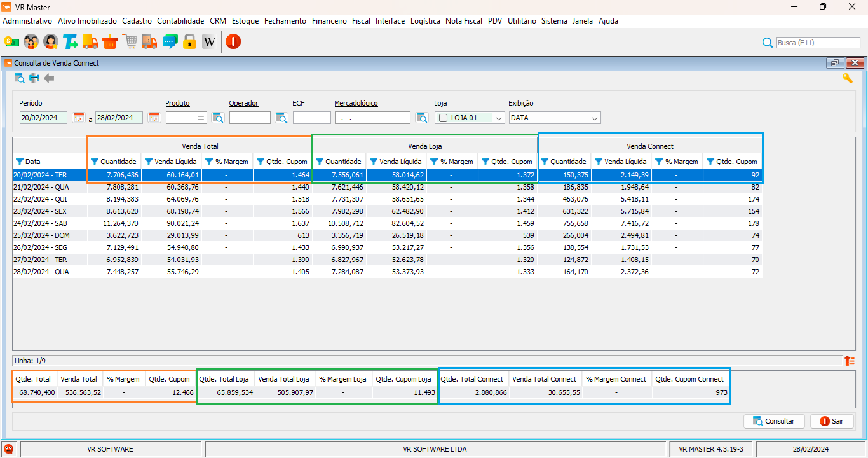
Task: Open the Estoque menu
Action: point(245,21)
